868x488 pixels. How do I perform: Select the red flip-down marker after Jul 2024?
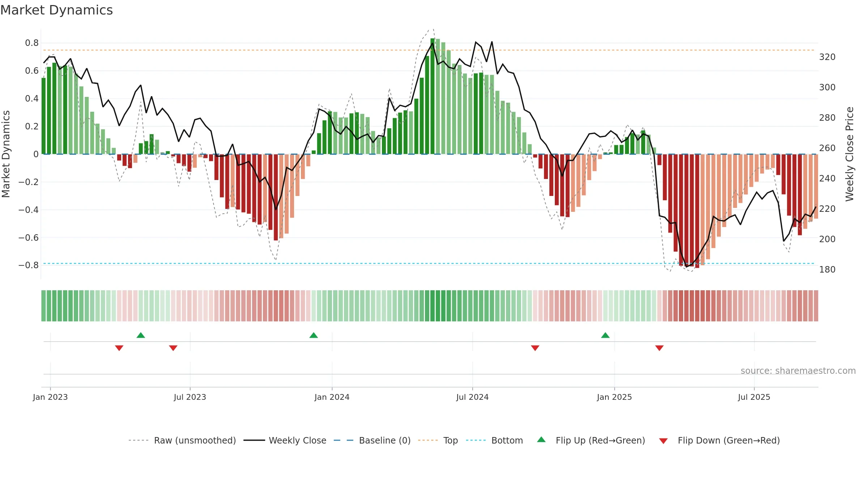click(x=535, y=348)
